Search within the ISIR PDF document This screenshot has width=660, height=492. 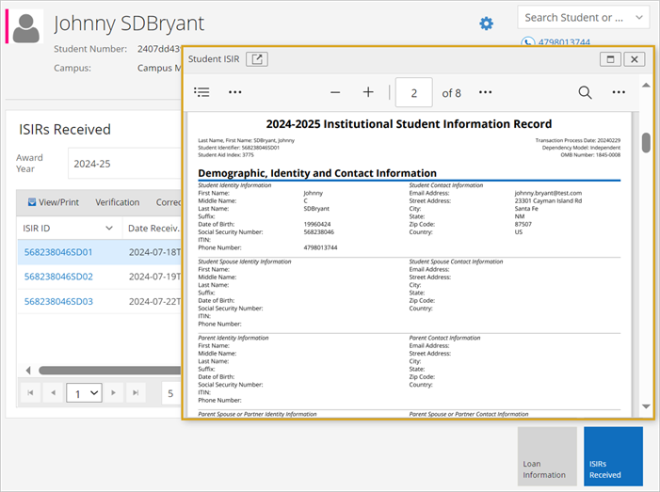585,92
